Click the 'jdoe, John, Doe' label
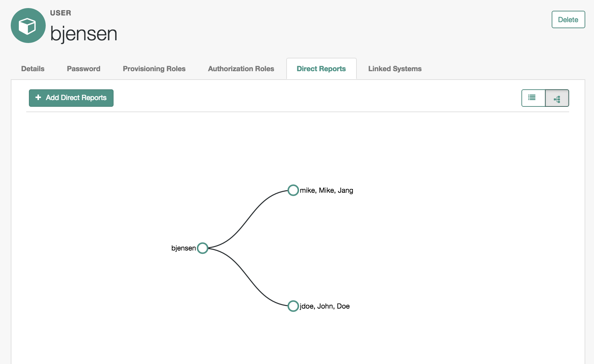 click(x=325, y=306)
